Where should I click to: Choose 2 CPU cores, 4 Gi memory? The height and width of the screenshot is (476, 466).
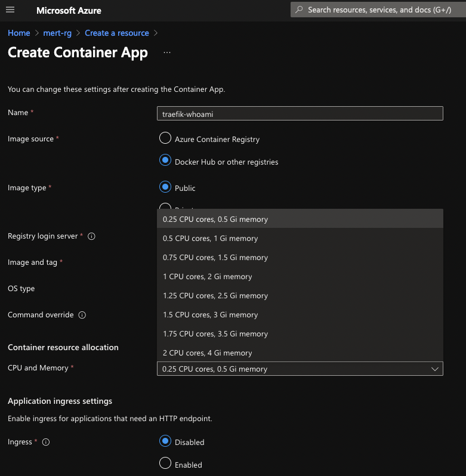click(300, 353)
